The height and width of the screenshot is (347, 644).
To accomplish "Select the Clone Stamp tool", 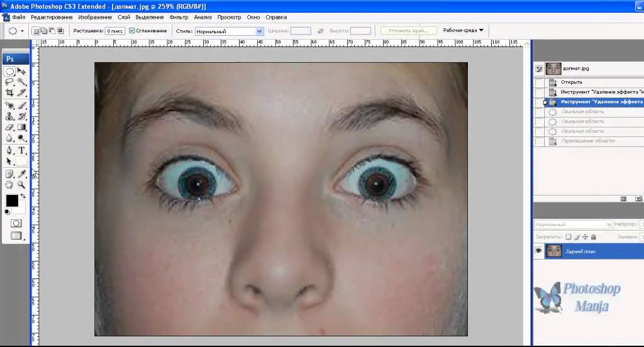I will [10, 116].
